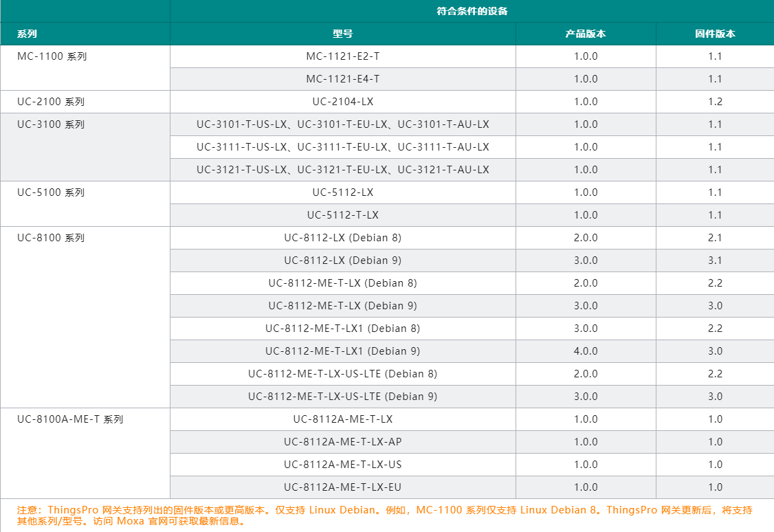This screenshot has width=774, height=532.
Task: Click the 符合条件的设备 table title
Action: point(472,11)
